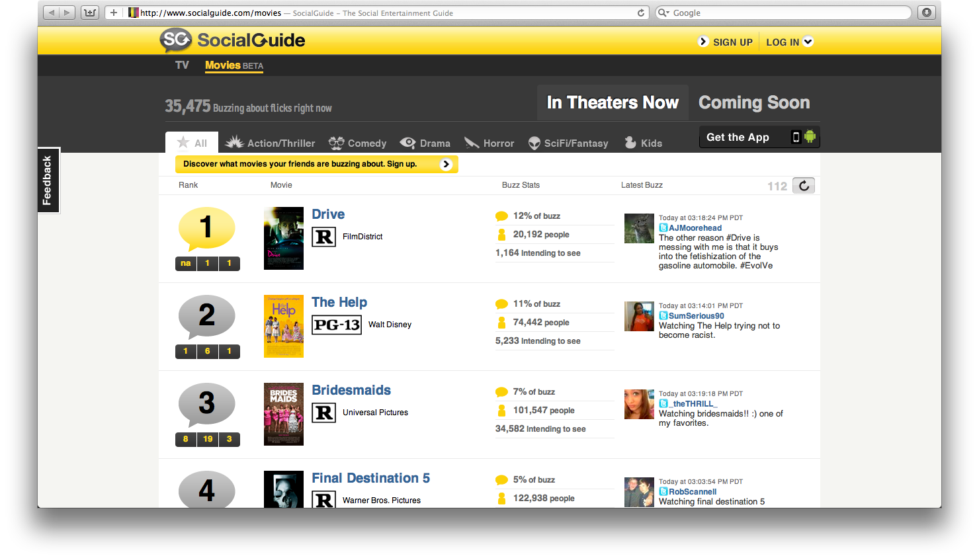This screenshot has width=979, height=560.
Task: Open the Movies BETA section
Action: pyautogui.click(x=234, y=65)
